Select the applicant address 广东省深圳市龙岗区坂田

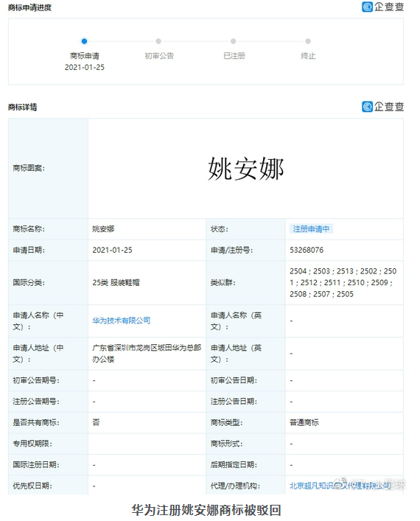point(147,354)
